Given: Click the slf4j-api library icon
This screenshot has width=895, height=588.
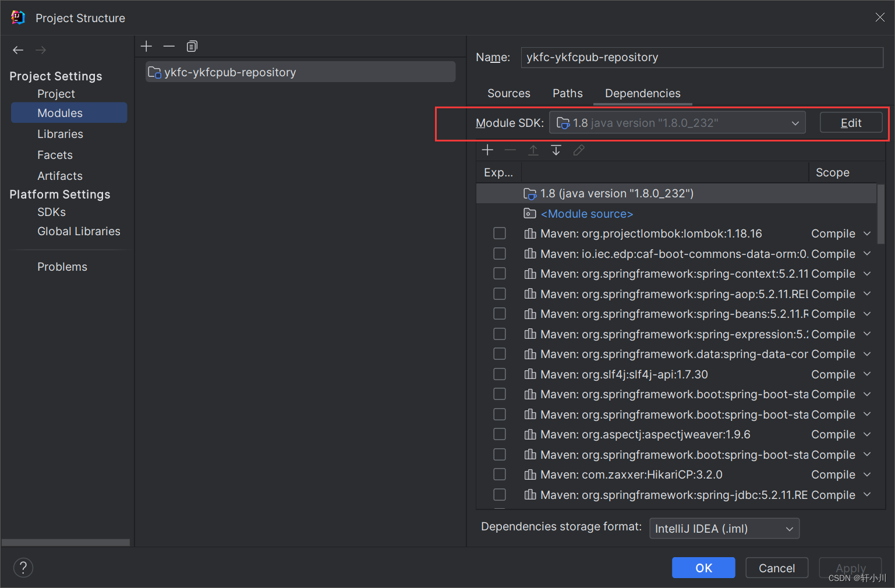Looking at the screenshot, I should click(x=530, y=374).
